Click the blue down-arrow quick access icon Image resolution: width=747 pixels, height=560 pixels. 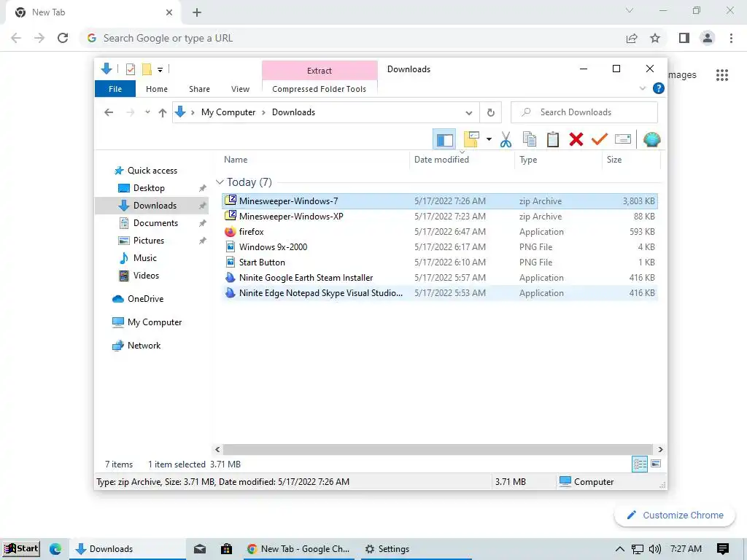(107, 69)
